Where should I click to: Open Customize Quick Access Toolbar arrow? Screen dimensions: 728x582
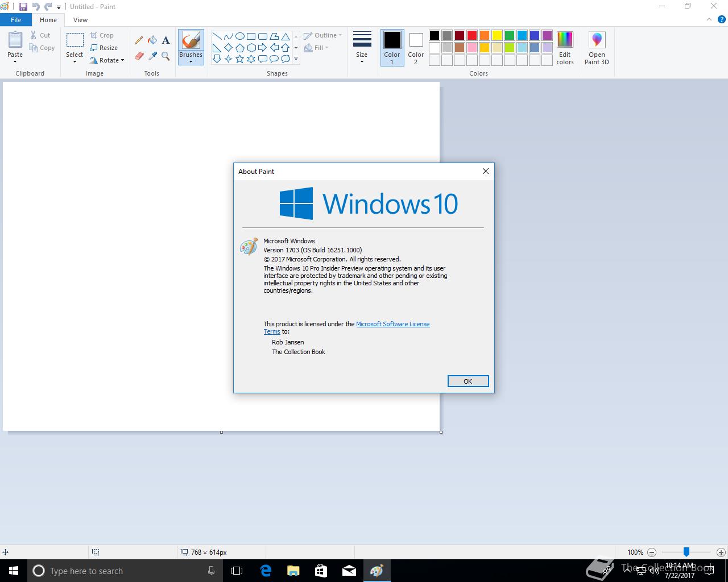point(59,7)
